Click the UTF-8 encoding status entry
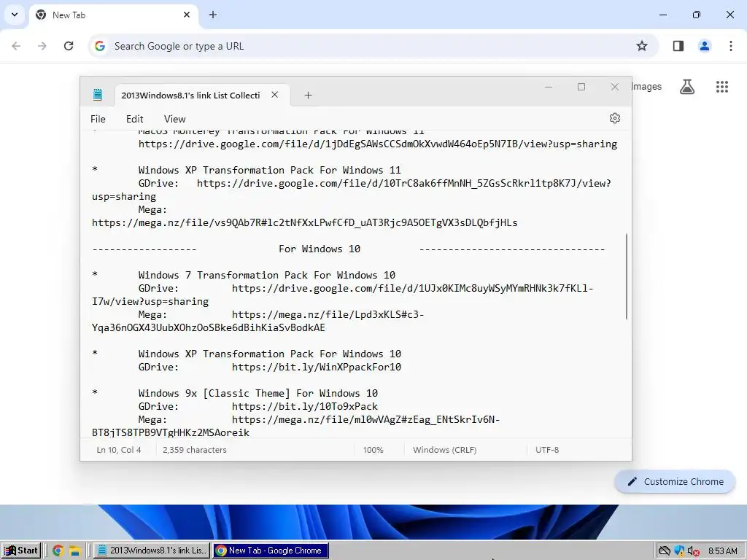This screenshot has height=560, width=747. [x=547, y=449]
